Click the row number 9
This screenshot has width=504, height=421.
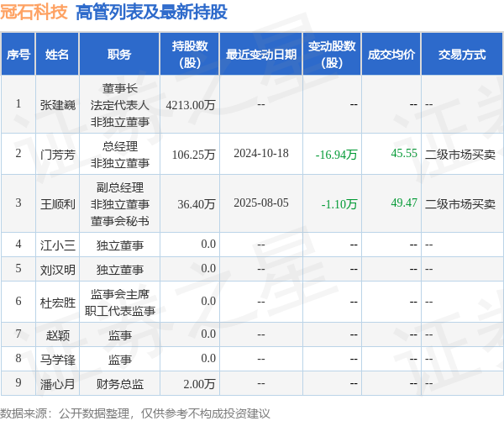[x=18, y=382]
